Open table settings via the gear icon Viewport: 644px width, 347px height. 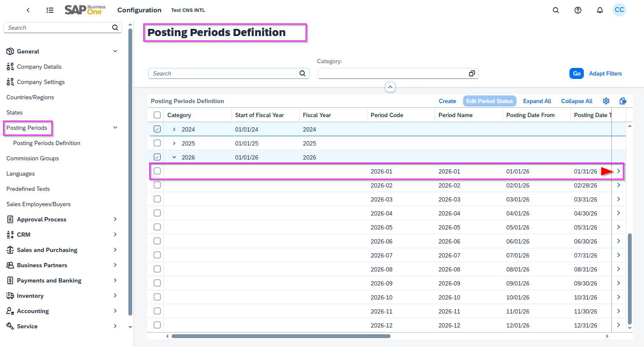point(606,101)
